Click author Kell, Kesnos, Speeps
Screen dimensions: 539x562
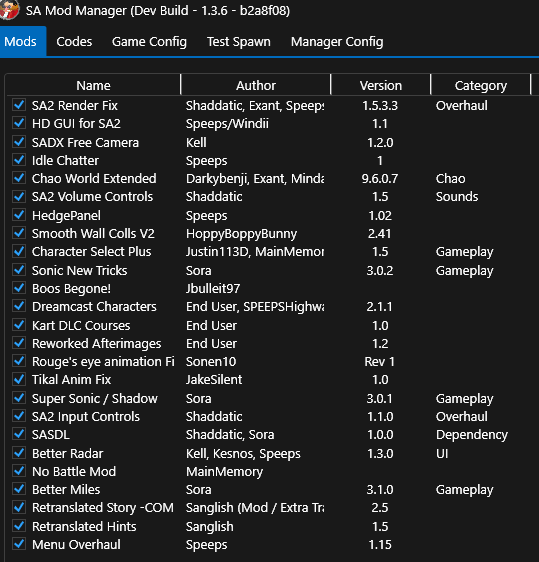[x=243, y=454]
